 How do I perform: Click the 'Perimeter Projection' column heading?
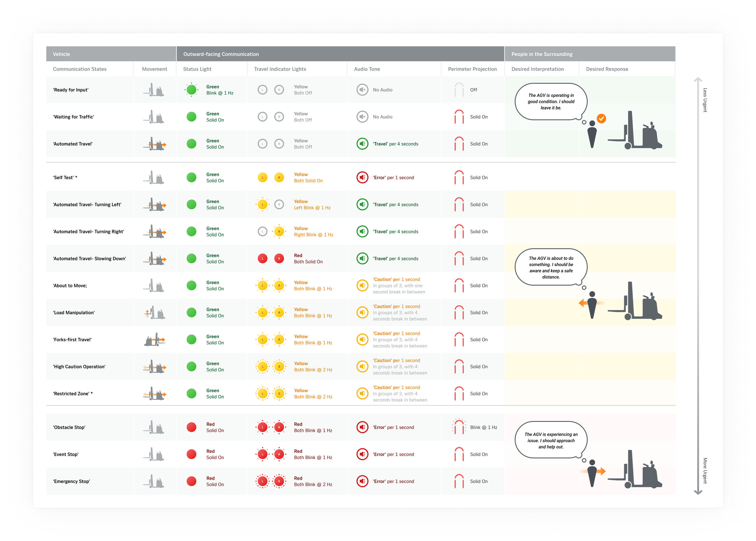click(x=472, y=69)
